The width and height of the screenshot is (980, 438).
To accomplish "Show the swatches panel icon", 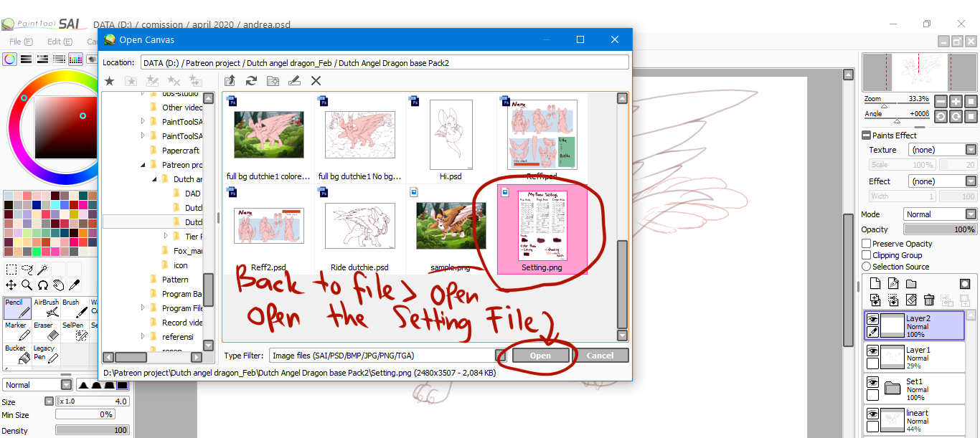I will [75, 59].
